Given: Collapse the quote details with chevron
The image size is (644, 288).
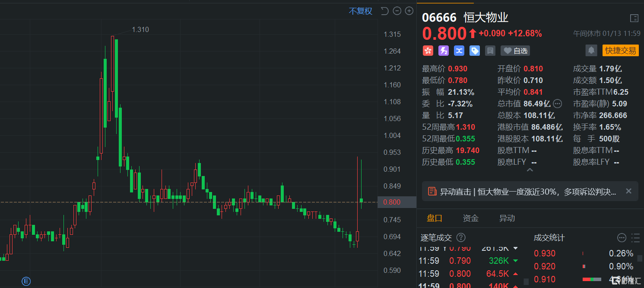Looking at the screenshot, I should (x=530, y=170).
